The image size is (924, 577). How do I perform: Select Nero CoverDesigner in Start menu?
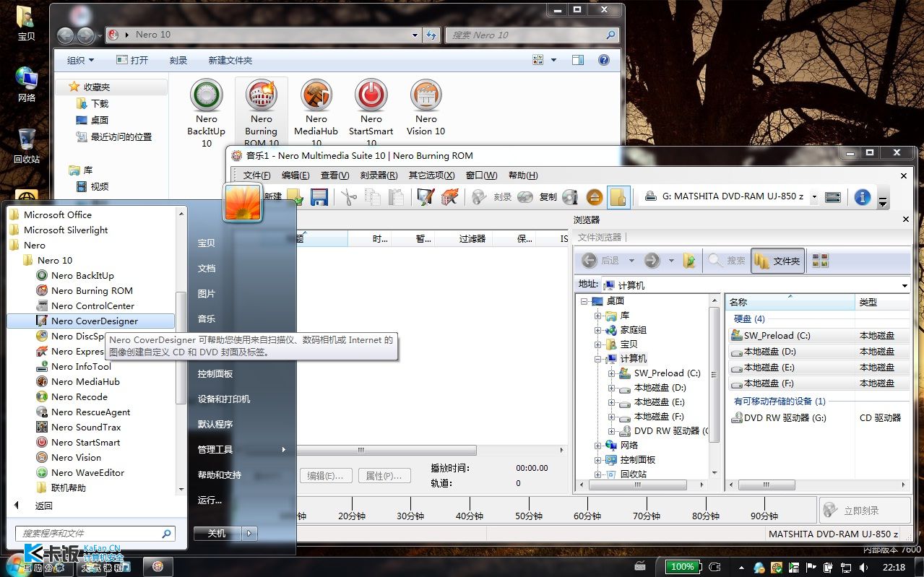(91, 321)
